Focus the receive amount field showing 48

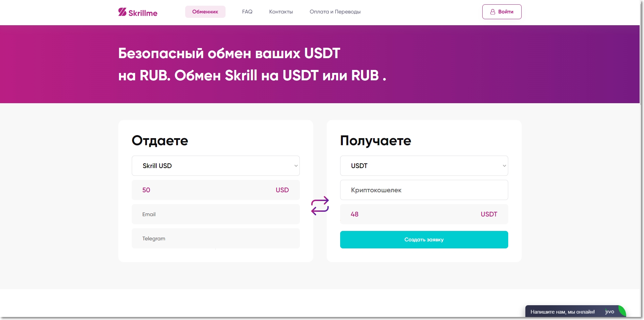(x=424, y=214)
